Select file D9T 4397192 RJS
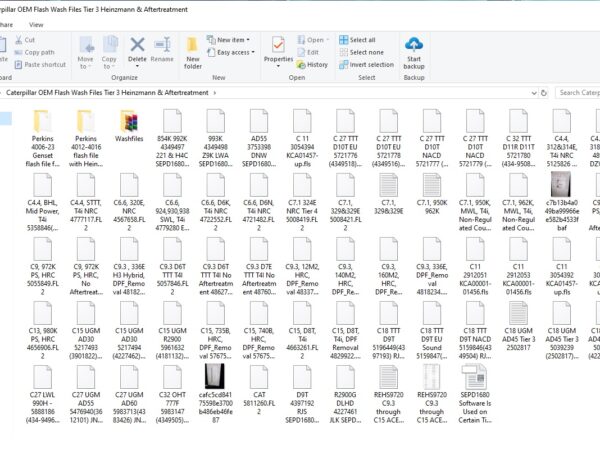This screenshot has height=450, width=600. 302,395
